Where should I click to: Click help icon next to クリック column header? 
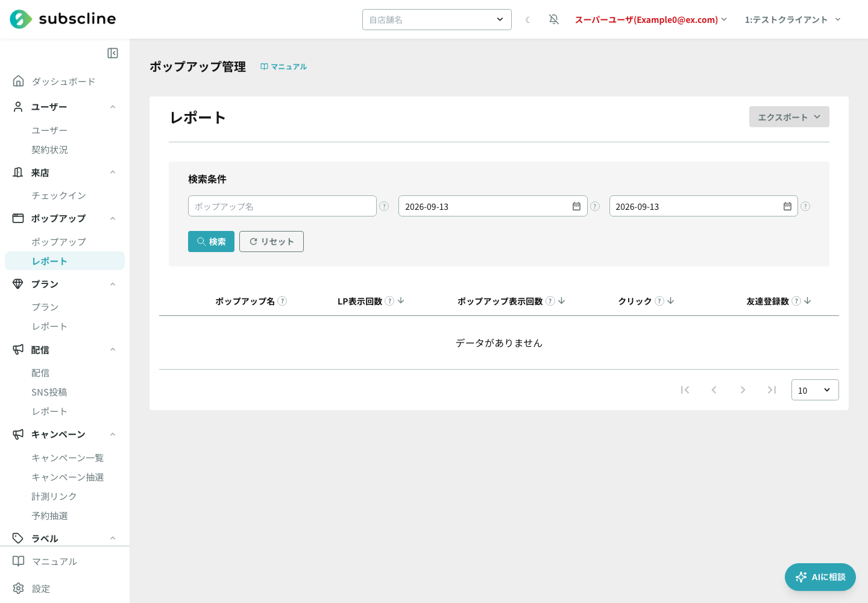coord(659,301)
